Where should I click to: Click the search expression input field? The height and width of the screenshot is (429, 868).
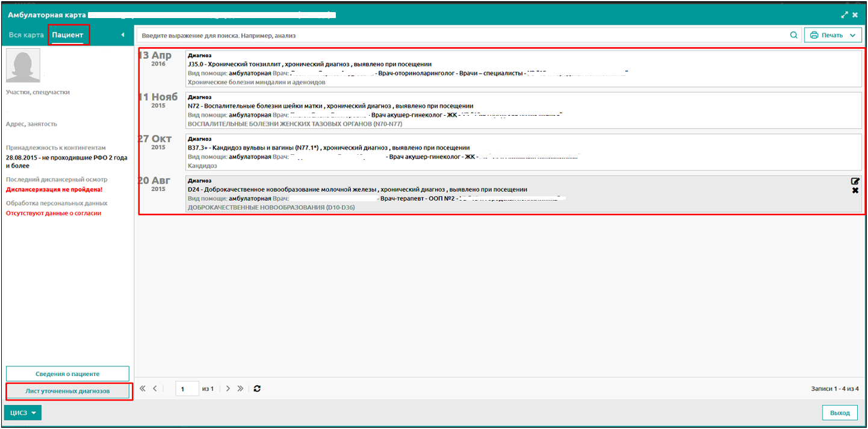pos(460,36)
